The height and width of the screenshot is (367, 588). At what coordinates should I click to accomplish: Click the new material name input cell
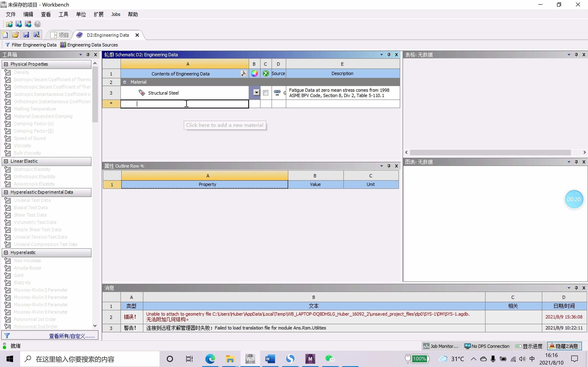184,104
